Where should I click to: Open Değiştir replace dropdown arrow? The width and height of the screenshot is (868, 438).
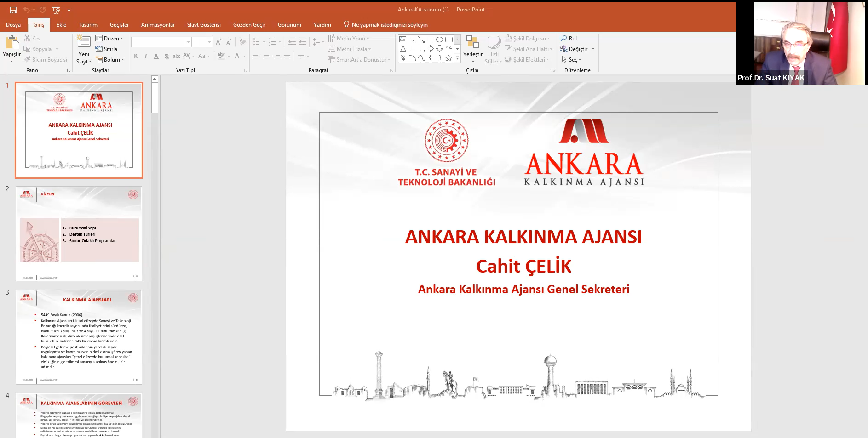point(593,49)
